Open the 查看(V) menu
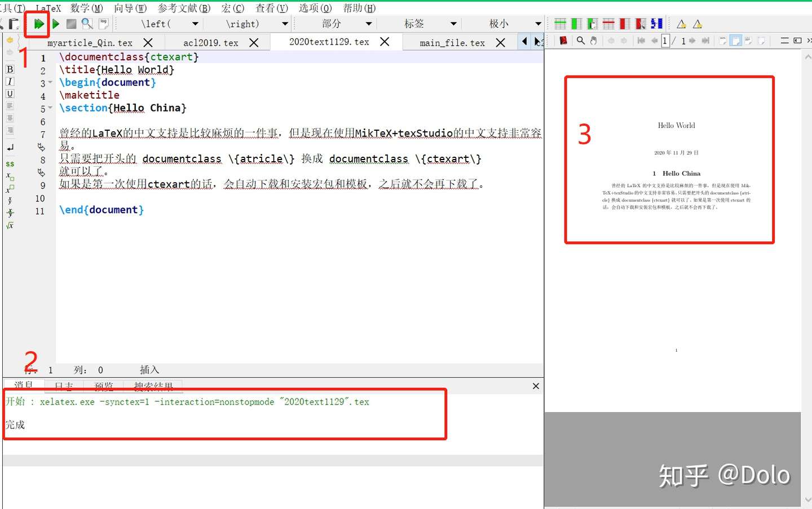This screenshot has height=509, width=812. (271, 8)
